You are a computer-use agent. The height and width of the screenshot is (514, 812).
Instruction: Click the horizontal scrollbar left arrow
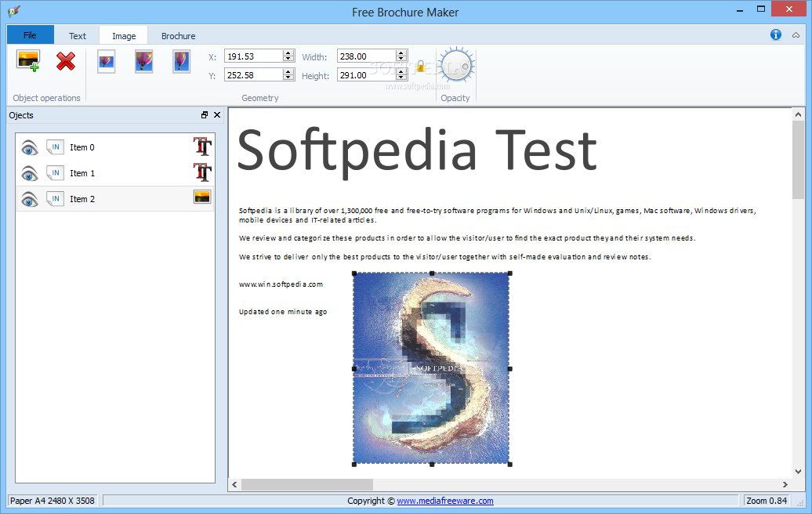tap(234, 484)
